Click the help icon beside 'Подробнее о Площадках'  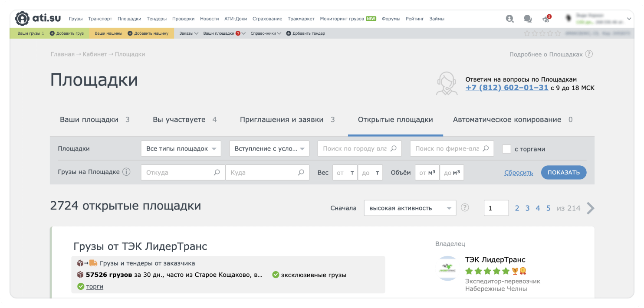(589, 54)
